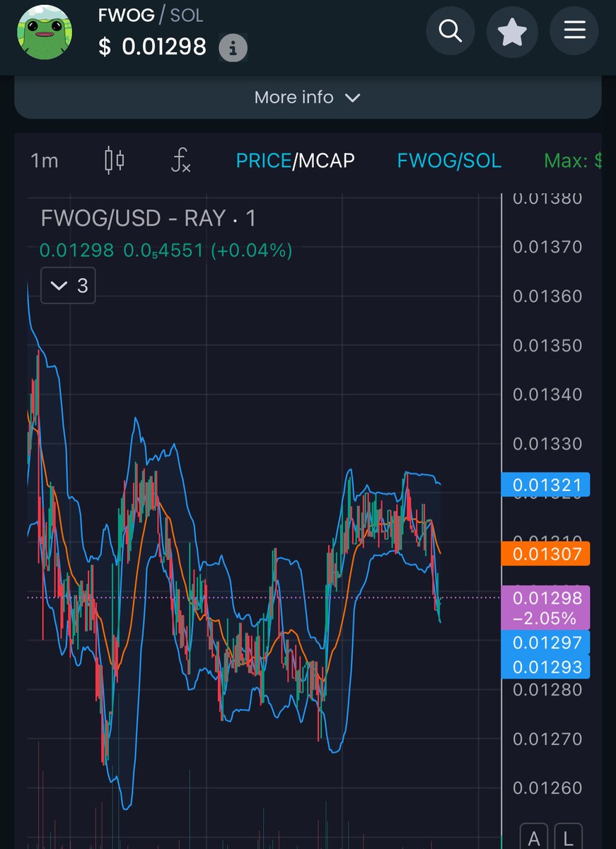616x849 pixels.
Task: Switch chart to PRICE mode
Action: pos(264,161)
